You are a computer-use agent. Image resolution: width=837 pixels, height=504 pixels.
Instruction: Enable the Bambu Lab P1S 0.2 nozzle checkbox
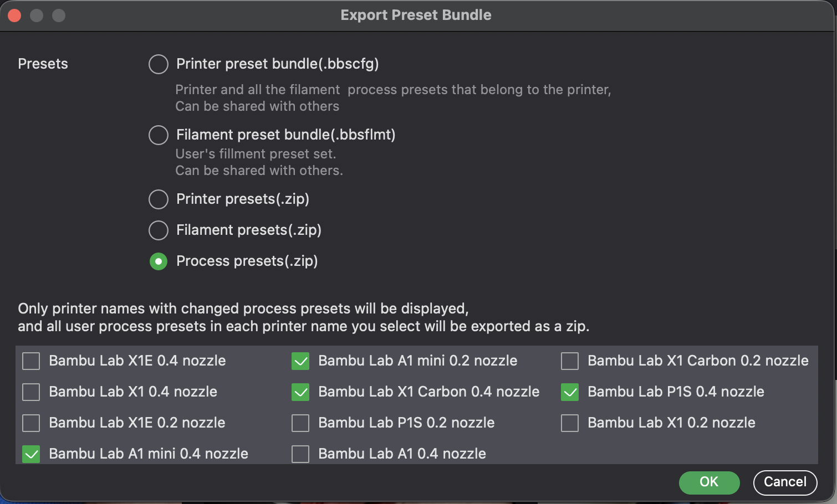[x=300, y=423]
